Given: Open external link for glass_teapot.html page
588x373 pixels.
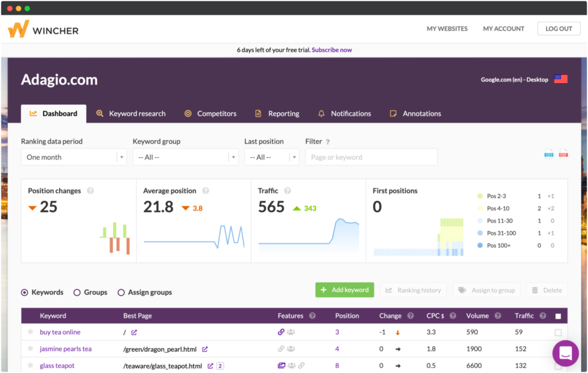Looking at the screenshot, I should click(x=210, y=366).
